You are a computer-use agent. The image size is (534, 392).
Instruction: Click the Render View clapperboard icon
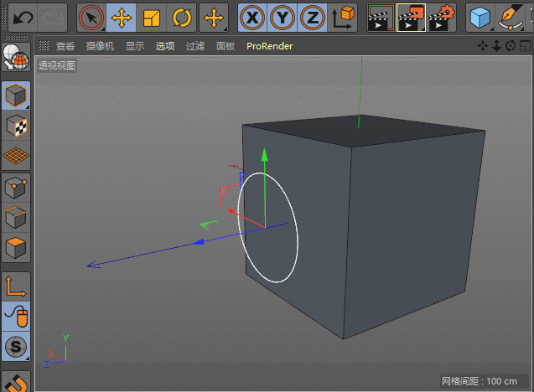point(381,17)
